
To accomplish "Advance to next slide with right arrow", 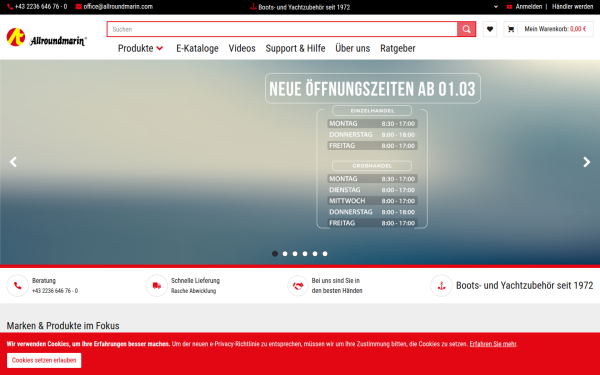I will click(x=586, y=162).
